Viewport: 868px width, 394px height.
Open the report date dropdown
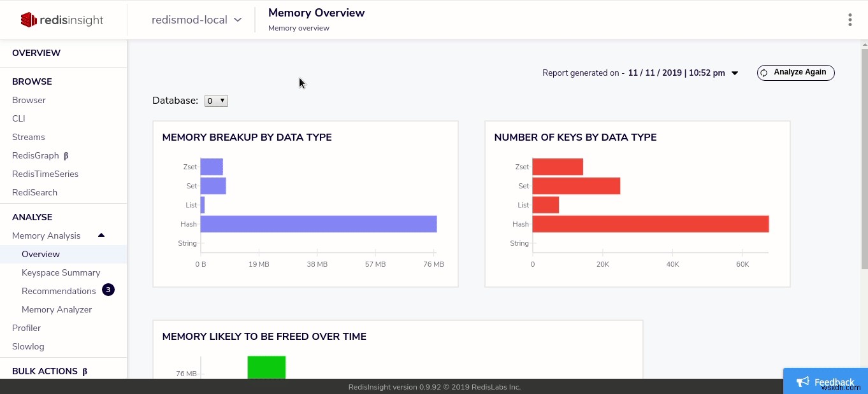735,73
